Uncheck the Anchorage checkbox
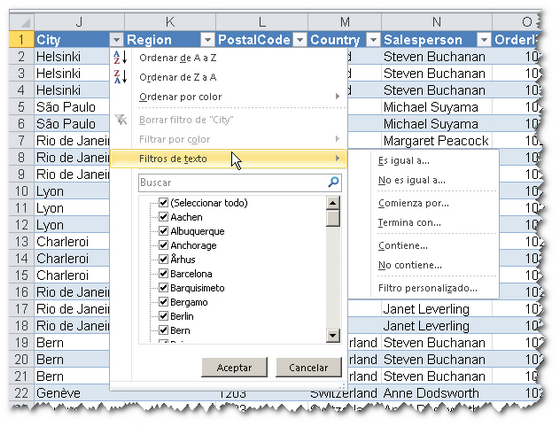 pyautogui.click(x=163, y=245)
